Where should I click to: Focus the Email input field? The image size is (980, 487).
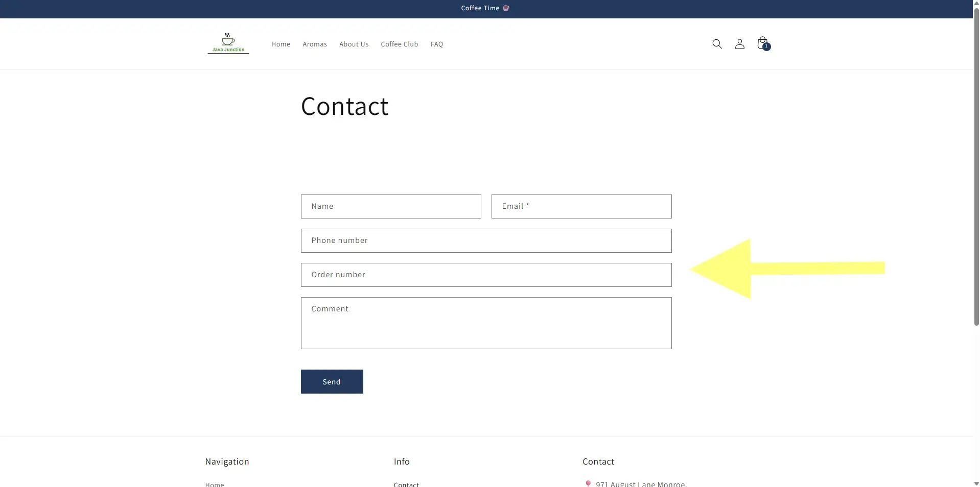(581, 206)
